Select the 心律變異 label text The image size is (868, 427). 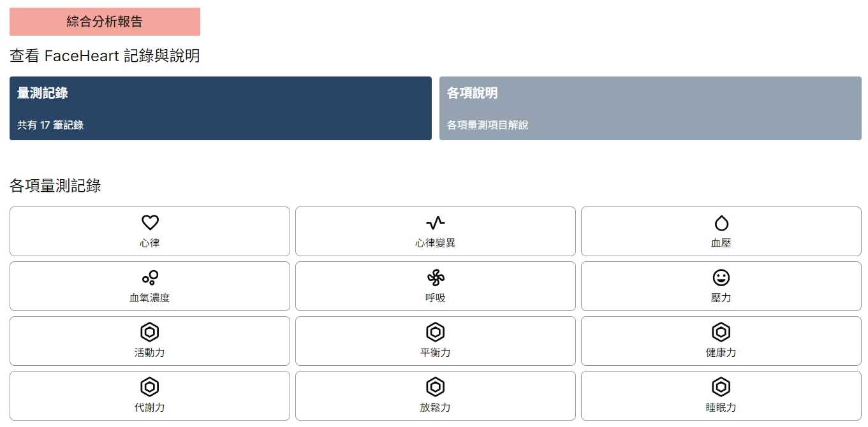[x=436, y=243]
